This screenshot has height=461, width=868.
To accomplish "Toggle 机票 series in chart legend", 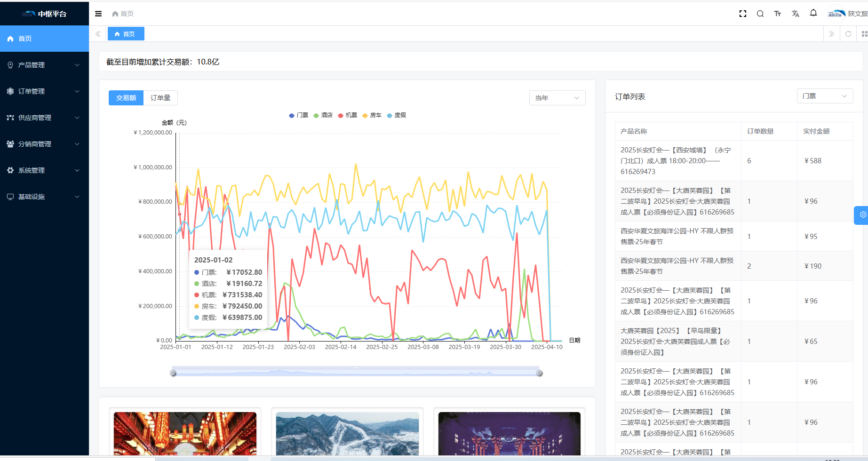I will click(348, 115).
